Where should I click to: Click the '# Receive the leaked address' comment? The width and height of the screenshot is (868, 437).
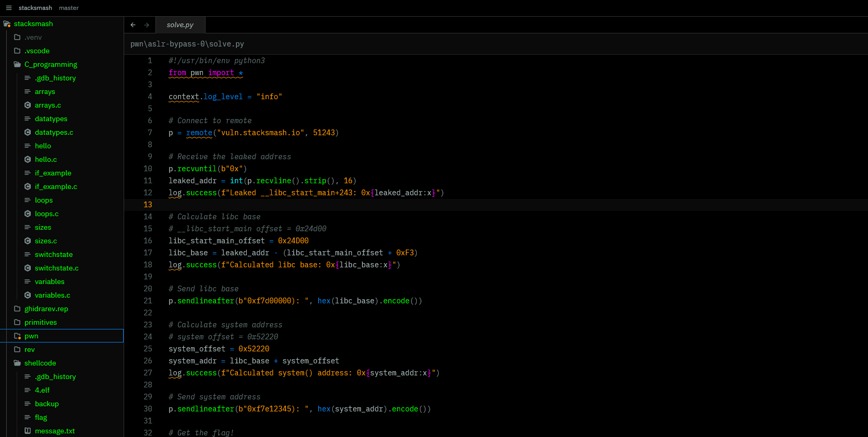point(230,157)
